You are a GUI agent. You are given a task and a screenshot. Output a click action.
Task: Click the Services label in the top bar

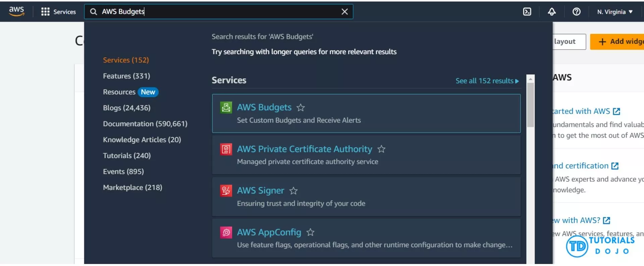click(x=65, y=12)
